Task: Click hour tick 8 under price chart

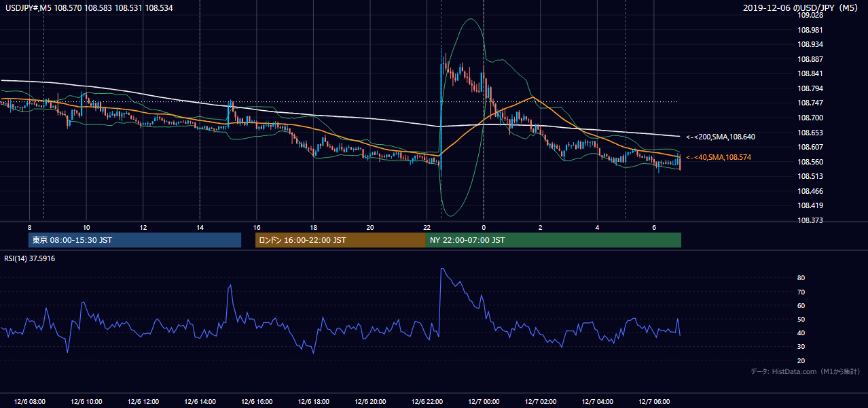Action: coord(29,227)
